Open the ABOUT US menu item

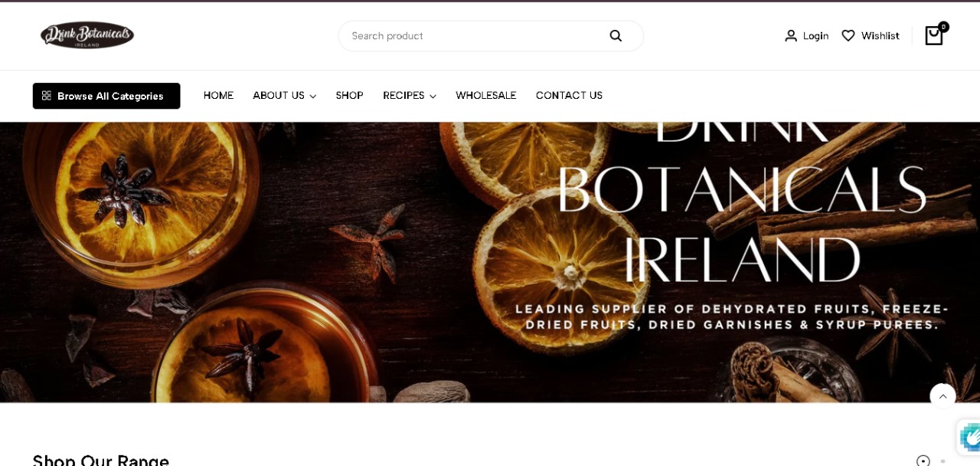(x=279, y=96)
